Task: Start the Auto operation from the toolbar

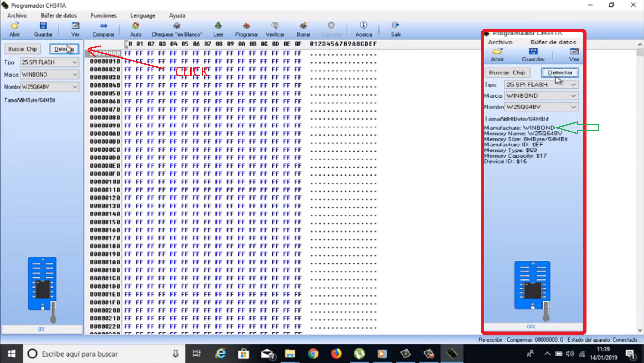Action: tap(135, 29)
